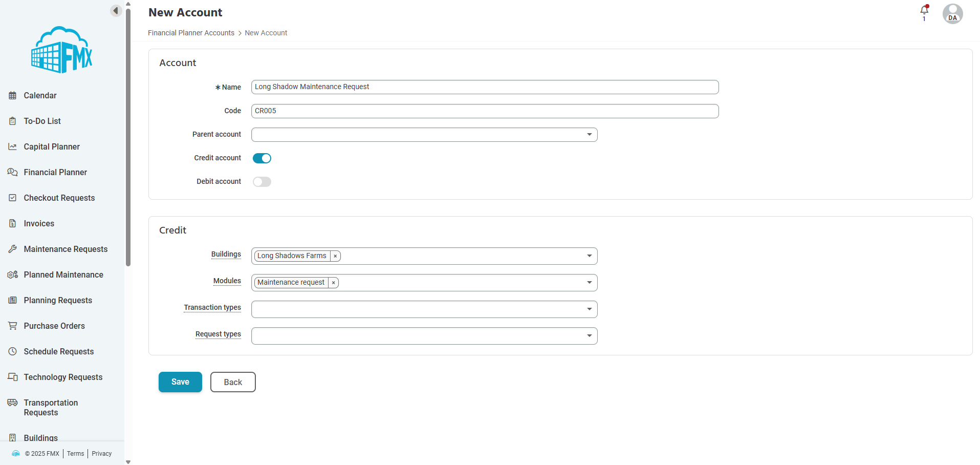This screenshot has height=465, width=980.
Task: Click the Maintenance Requests wrench icon
Action: tap(13, 249)
